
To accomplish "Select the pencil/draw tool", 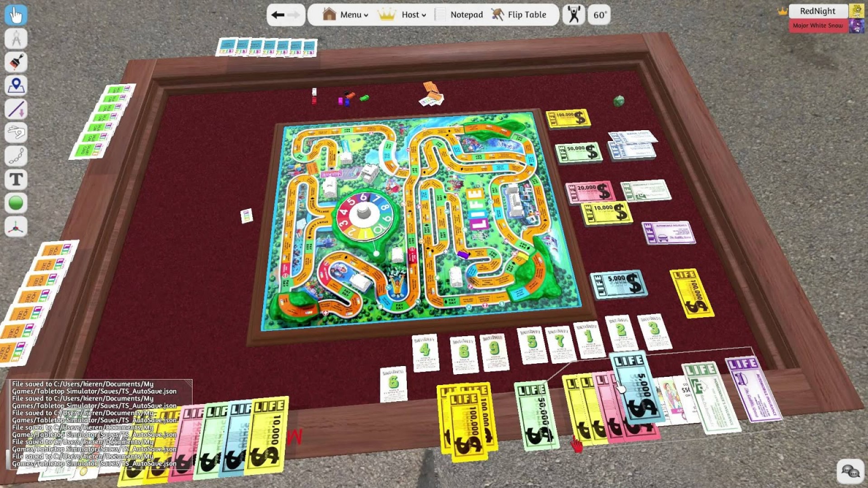I will pos(16,62).
